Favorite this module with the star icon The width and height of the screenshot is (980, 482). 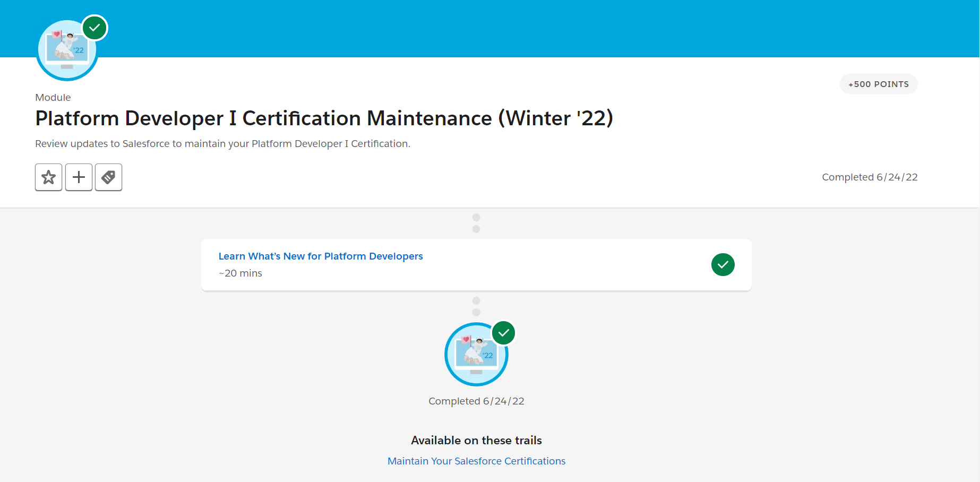(x=49, y=177)
